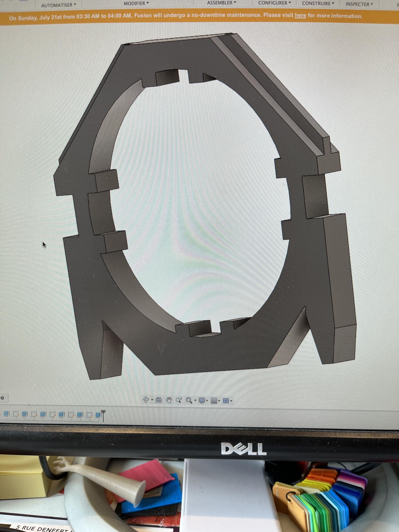Open the ASSEMBLER dropdown menu

point(221,3)
